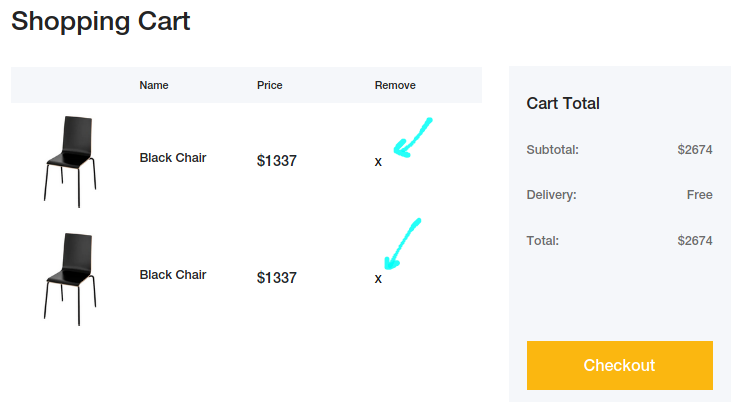Remove the first Black Chair from cart
The width and height of the screenshot is (742, 402).
[x=378, y=161]
